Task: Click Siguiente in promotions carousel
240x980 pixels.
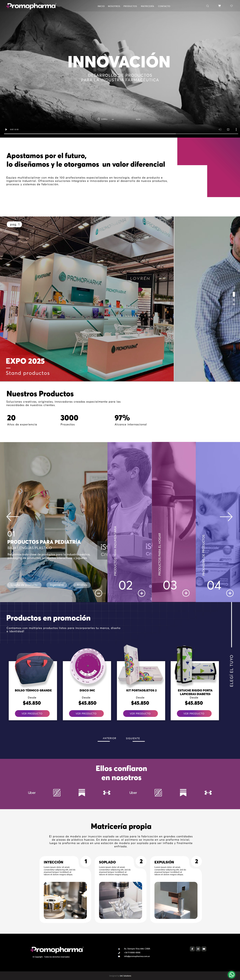Action: [x=133, y=738]
